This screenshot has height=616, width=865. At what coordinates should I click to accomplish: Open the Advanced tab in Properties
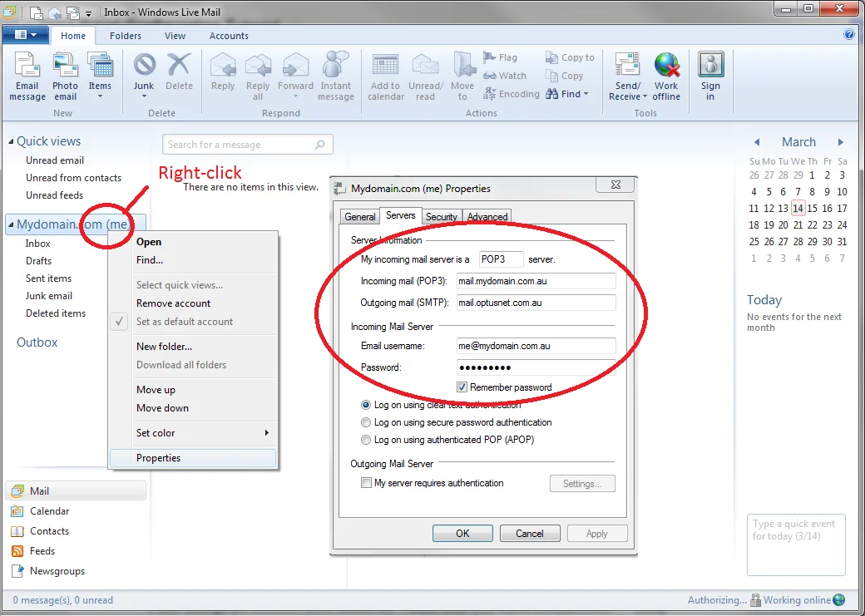pos(487,217)
